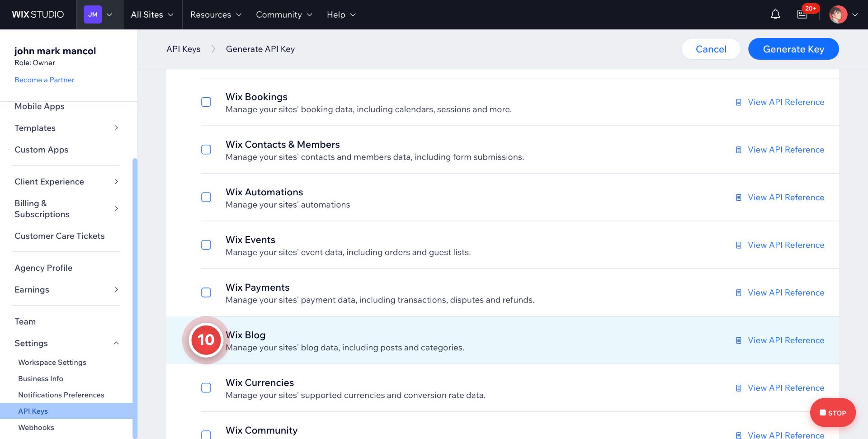Click the Wix Payments permission title

point(258,288)
